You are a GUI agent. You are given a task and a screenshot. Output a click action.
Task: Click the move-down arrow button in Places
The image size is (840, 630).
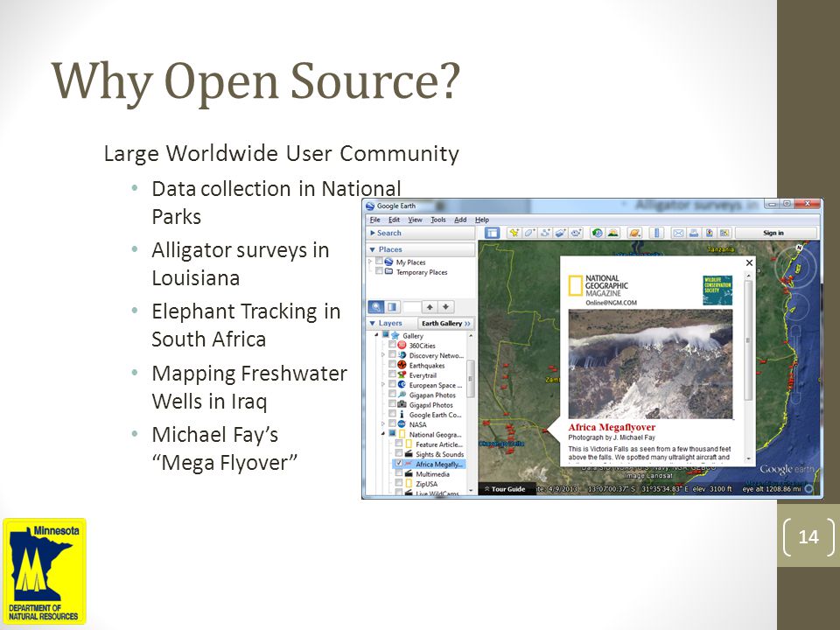445,306
